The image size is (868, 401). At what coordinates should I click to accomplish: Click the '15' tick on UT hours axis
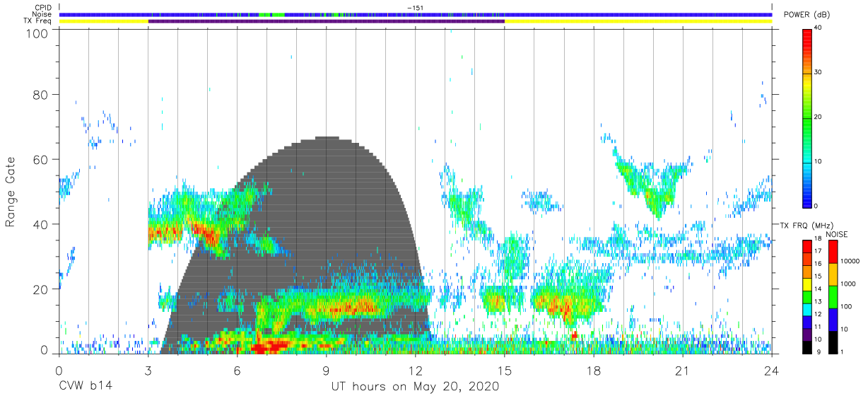point(505,369)
